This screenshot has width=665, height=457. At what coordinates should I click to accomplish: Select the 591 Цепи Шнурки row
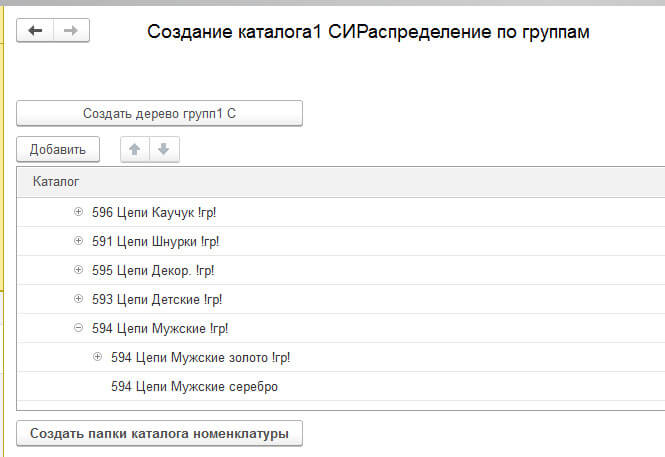[x=155, y=241]
